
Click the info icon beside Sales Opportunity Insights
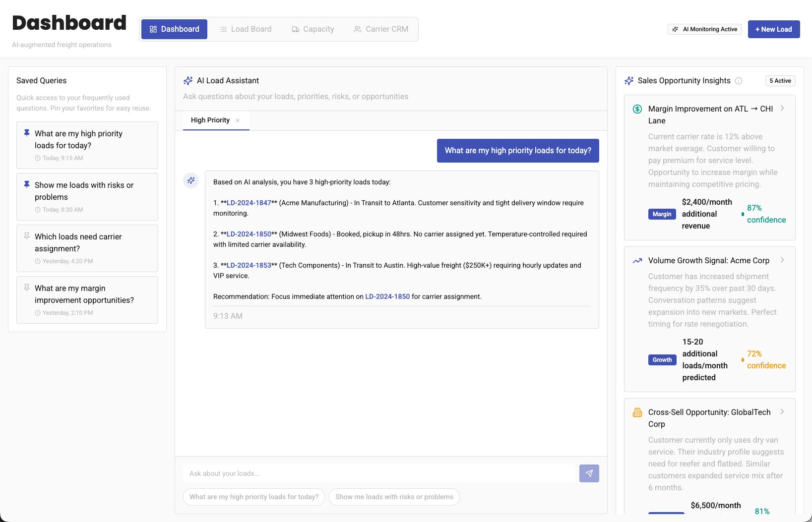coord(739,81)
